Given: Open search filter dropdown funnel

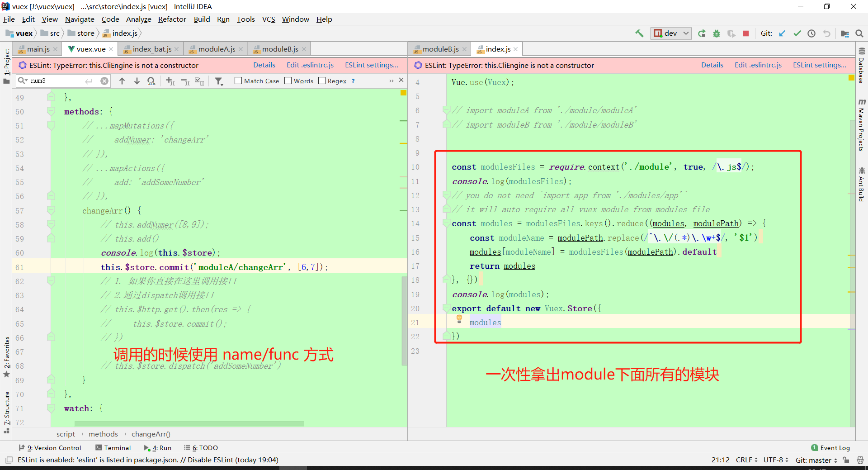Looking at the screenshot, I should [x=219, y=81].
